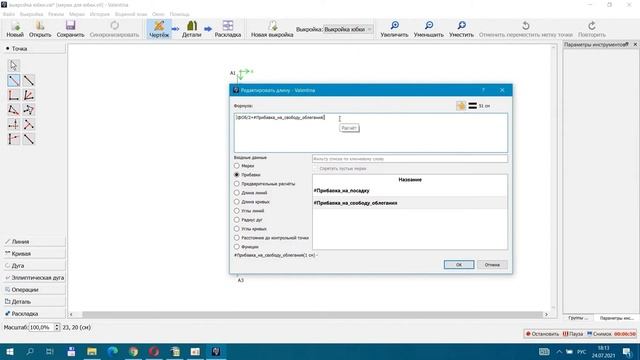The image size is (640, 360).
Task: Select the highlighted point at distance and angle tool
Action: coord(13,80)
